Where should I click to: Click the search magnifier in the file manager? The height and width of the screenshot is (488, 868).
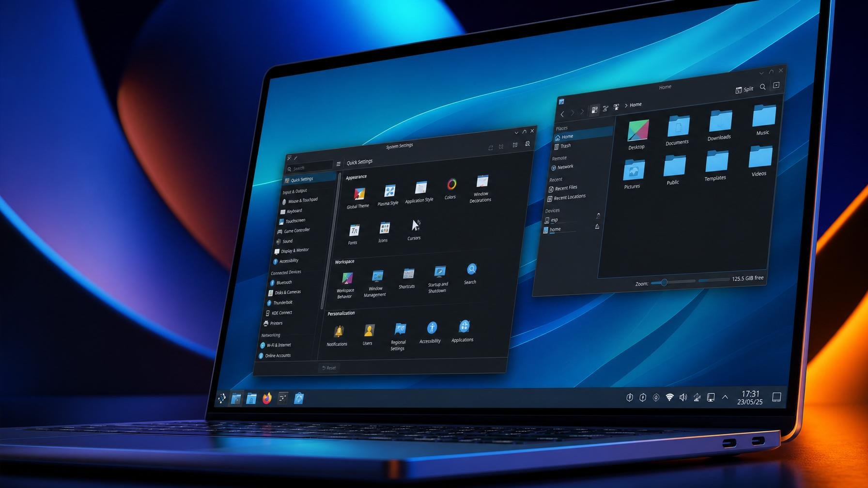point(763,87)
